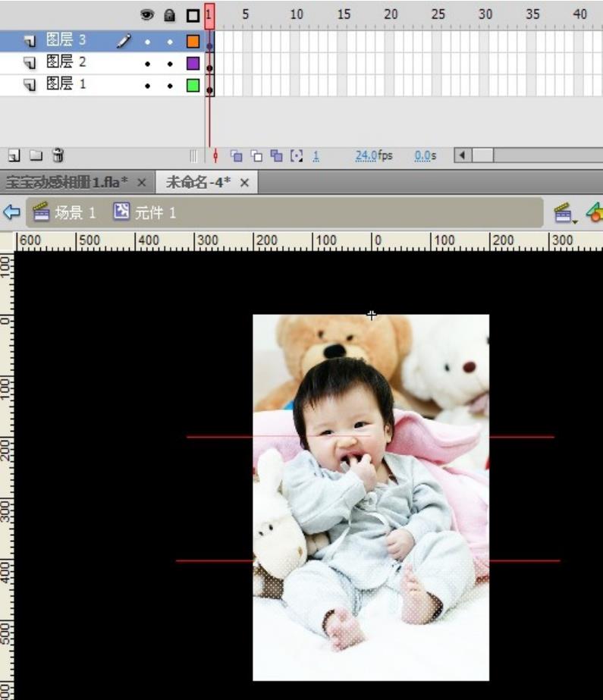Screen dimensions: 603x700
Task: Open the modify onion markers menu
Action: 297,156
